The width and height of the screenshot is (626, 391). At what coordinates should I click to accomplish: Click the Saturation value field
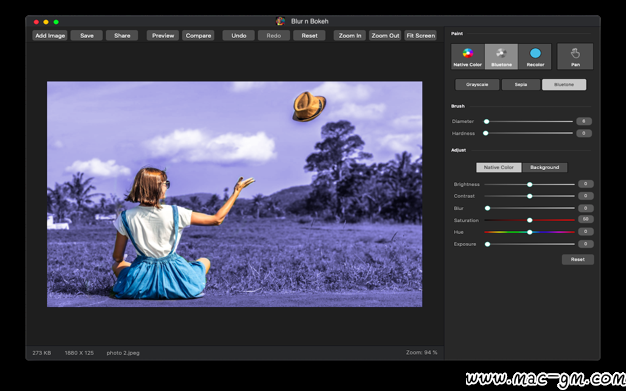[x=586, y=219]
